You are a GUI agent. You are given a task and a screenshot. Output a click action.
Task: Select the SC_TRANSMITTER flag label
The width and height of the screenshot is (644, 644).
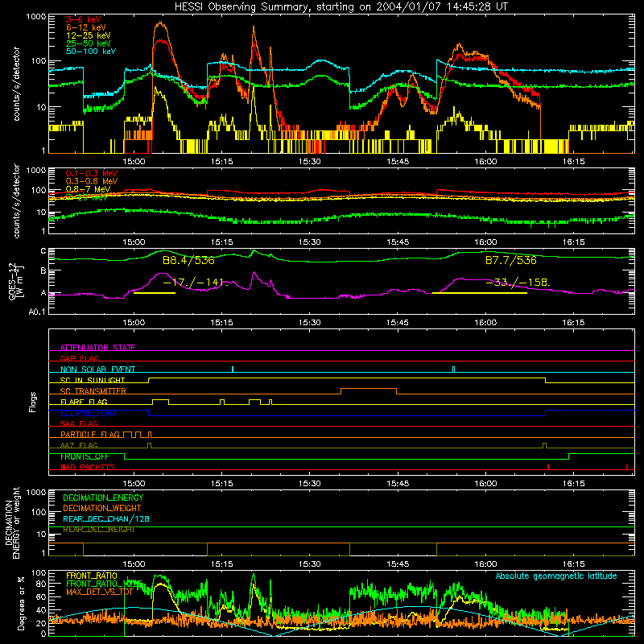click(x=93, y=391)
